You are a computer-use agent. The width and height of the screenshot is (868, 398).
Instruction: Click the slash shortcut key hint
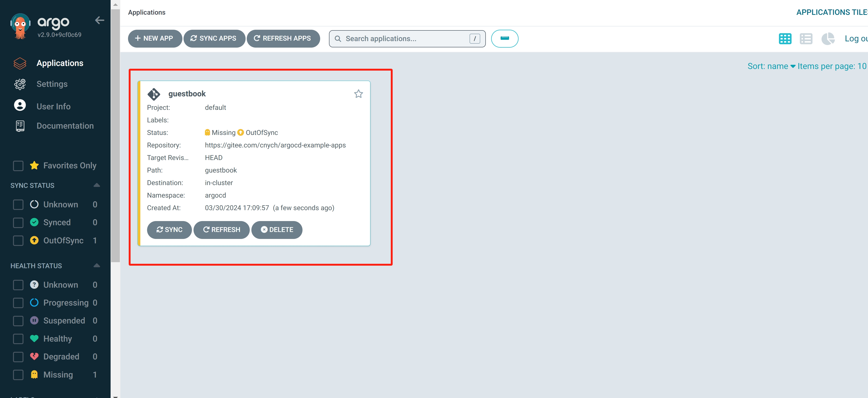click(x=474, y=39)
